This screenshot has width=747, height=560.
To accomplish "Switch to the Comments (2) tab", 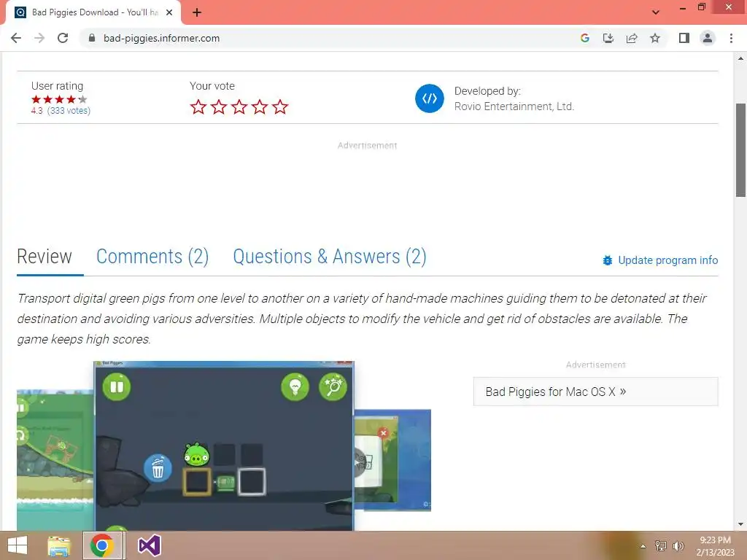I will point(152,257).
